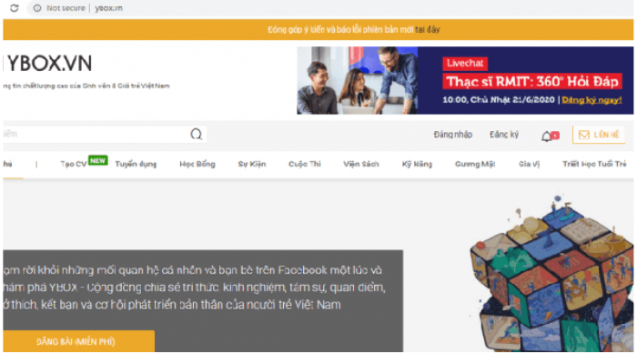Open Triết Học Tuổi Trẻ section

[x=594, y=164]
